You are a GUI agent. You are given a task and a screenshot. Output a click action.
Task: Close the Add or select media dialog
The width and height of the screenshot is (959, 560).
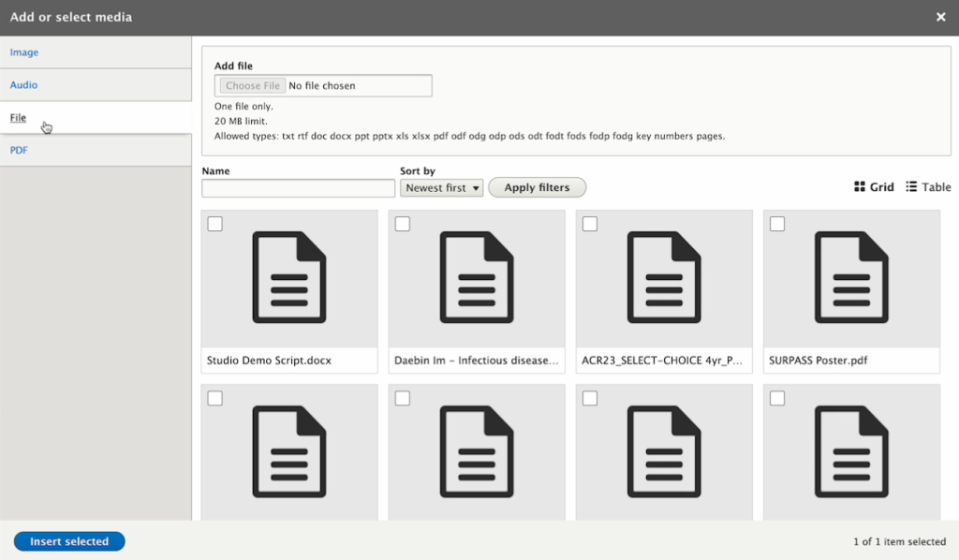click(x=940, y=17)
